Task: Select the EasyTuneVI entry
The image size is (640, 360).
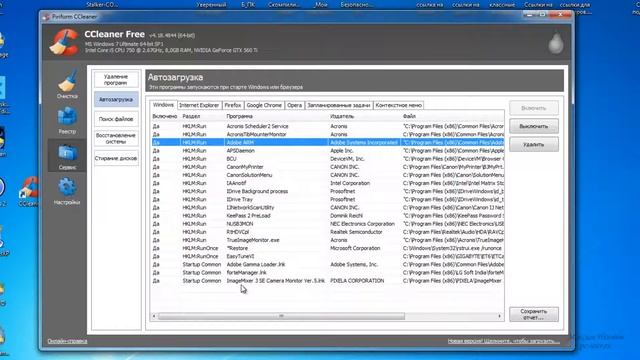Action: (327, 256)
